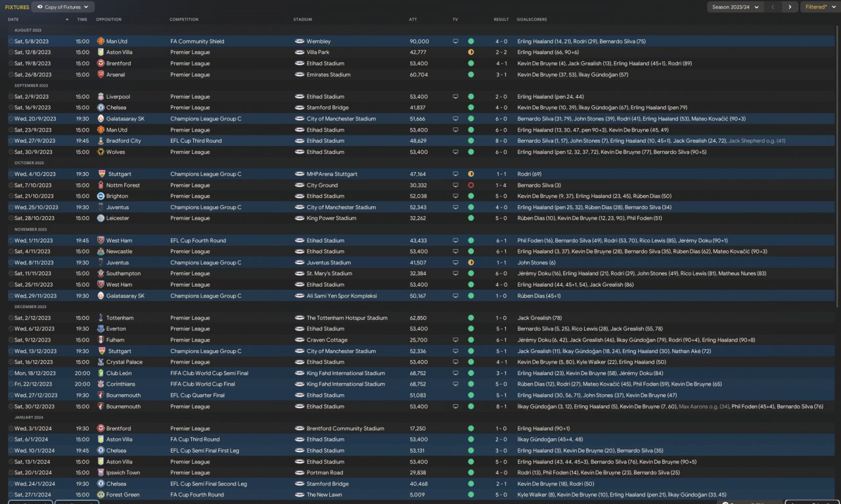This screenshot has width=841, height=504.
Task: Sort by the Goalscorers column header
Action: [x=532, y=20]
